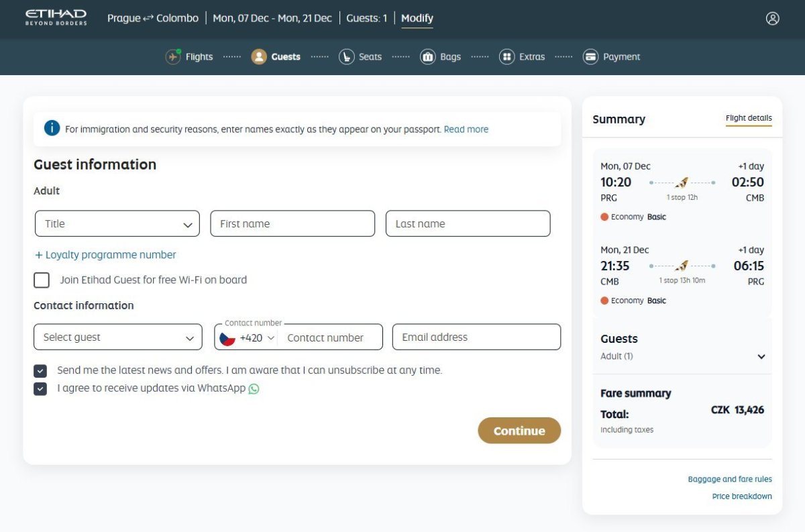
Task: Open the Flight details tab
Action: (x=749, y=119)
